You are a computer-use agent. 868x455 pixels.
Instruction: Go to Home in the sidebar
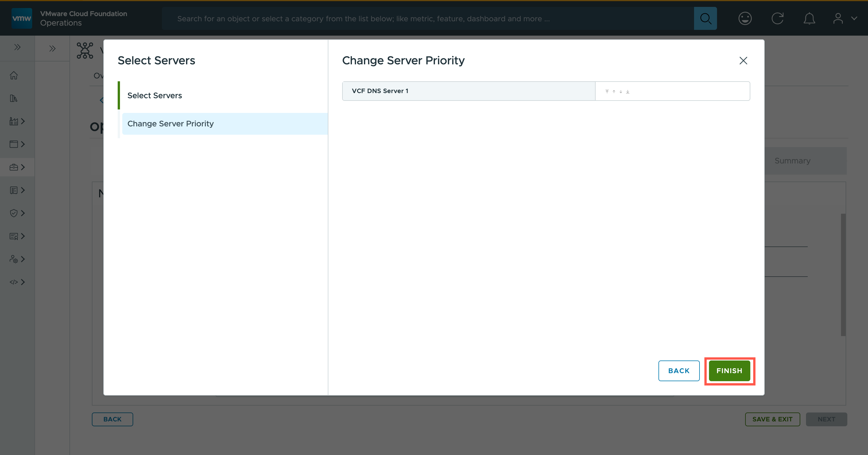click(x=14, y=75)
